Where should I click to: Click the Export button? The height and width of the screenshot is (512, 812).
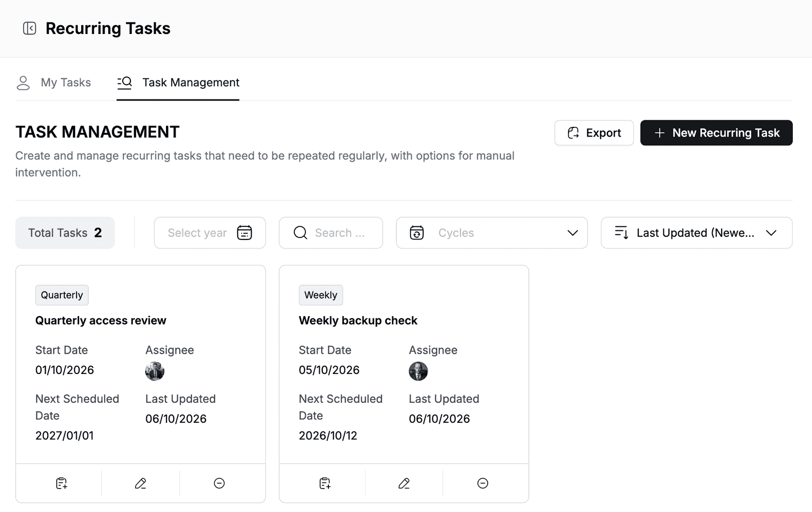[x=594, y=133]
